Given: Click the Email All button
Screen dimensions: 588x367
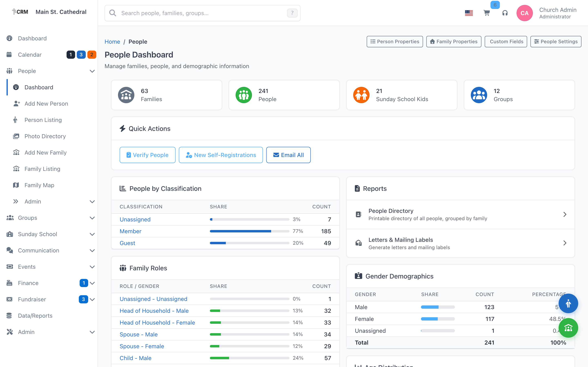Looking at the screenshot, I should coord(288,155).
